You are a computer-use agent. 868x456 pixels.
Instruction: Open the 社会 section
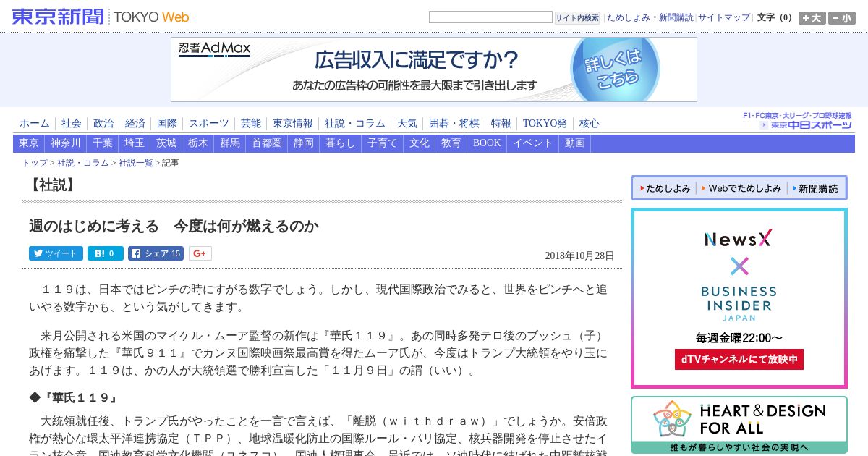coord(71,124)
